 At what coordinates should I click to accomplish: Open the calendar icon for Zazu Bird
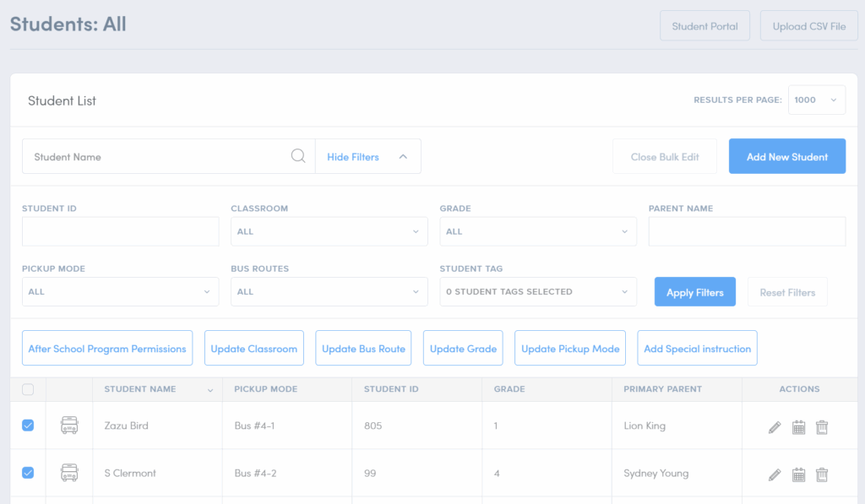(x=798, y=427)
